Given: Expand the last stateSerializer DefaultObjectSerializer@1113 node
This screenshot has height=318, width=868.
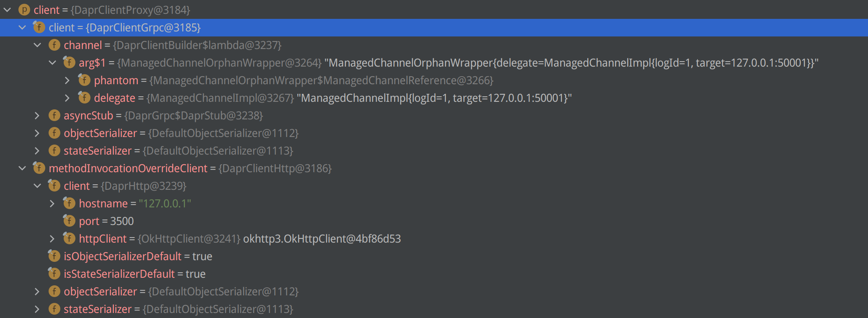Looking at the screenshot, I should click(x=37, y=309).
